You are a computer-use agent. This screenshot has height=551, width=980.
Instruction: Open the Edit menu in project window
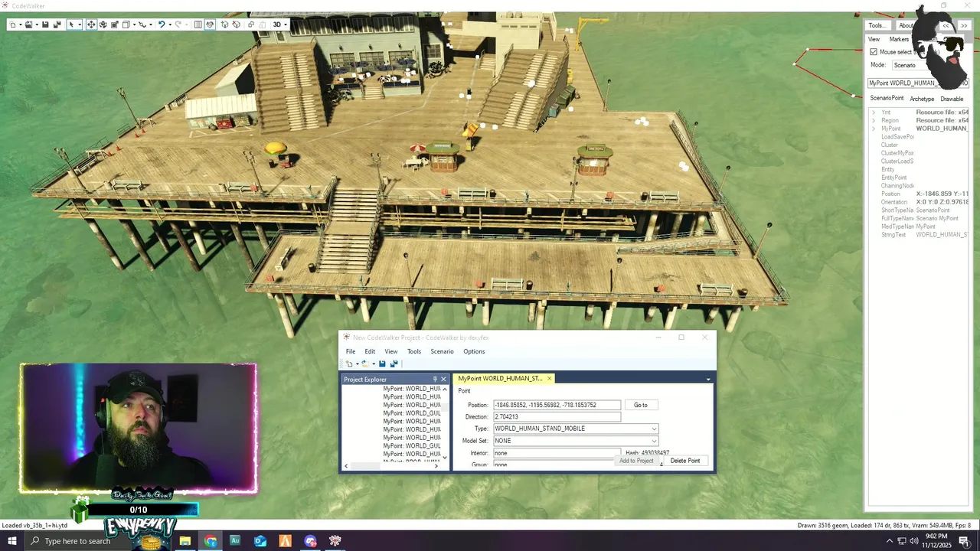370,351
